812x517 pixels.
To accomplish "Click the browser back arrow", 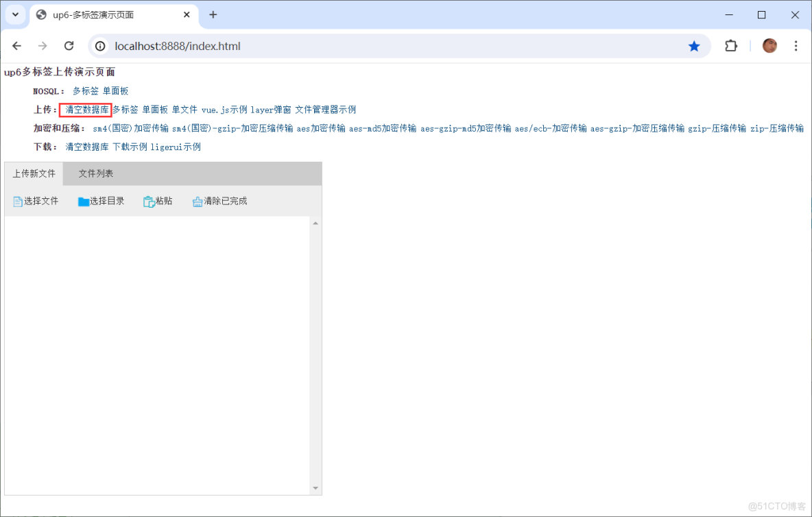I will [16, 45].
